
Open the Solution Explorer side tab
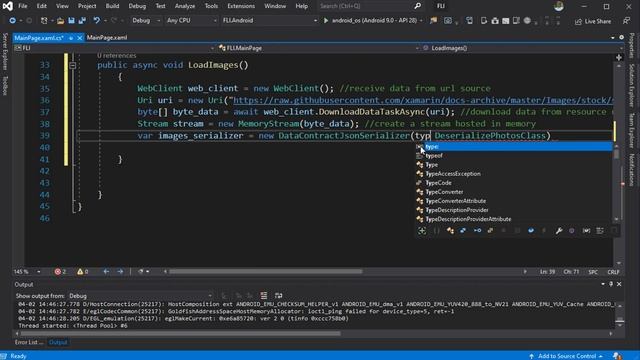coord(631,85)
